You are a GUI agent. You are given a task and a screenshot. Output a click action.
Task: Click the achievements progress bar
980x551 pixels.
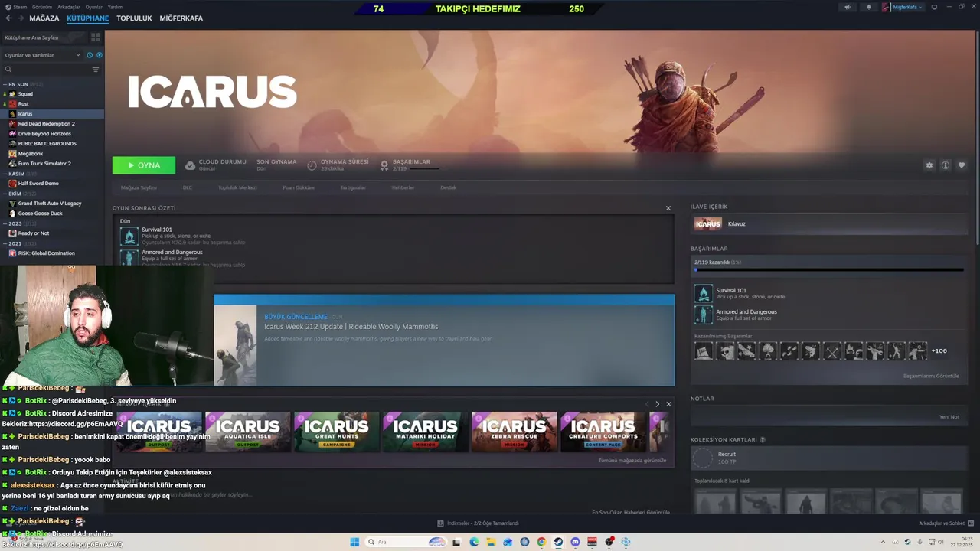point(828,270)
